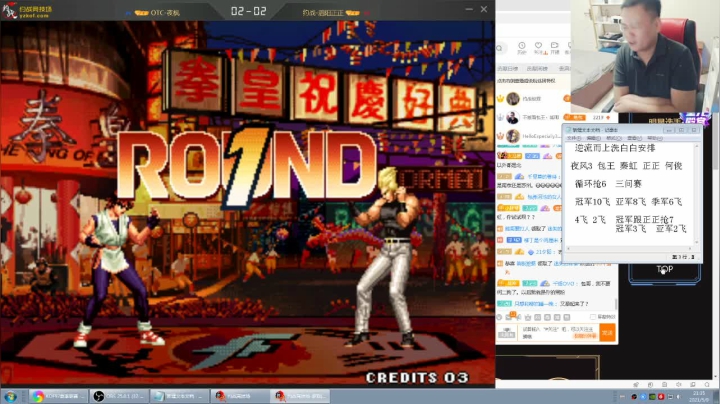Open the Windows Start button
Viewport: 720px width, 404px height.
10,396
